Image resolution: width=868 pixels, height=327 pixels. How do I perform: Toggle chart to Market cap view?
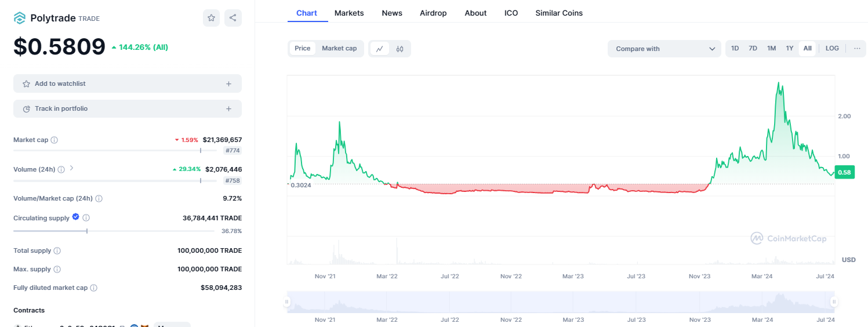point(339,49)
